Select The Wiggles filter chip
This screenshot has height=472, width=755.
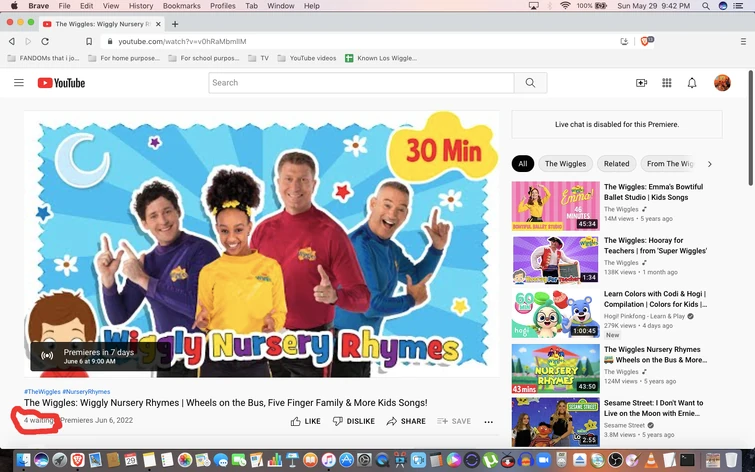pos(565,164)
